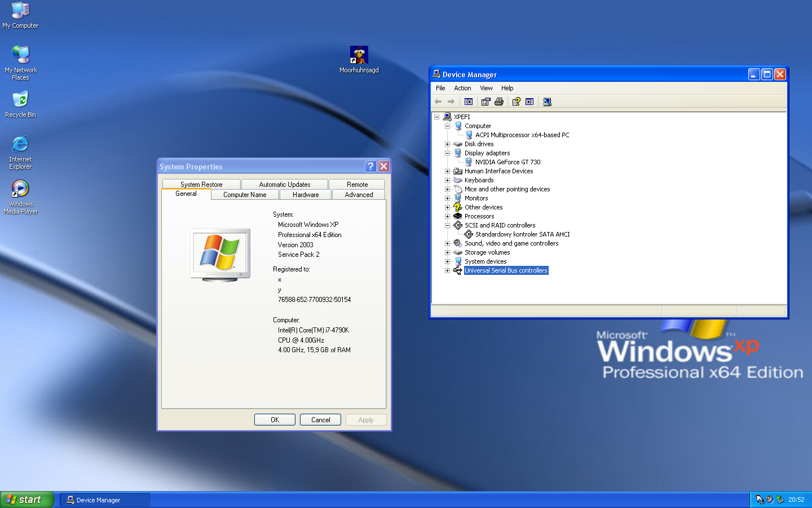Collapse the Display adapters node
This screenshot has width=812, height=508.
[447, 153]
